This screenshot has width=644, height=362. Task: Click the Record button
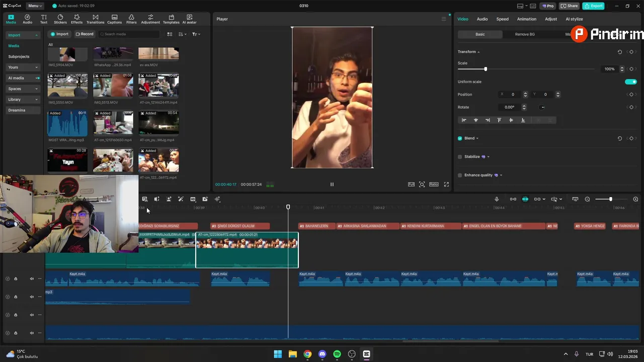pos(85,34)
